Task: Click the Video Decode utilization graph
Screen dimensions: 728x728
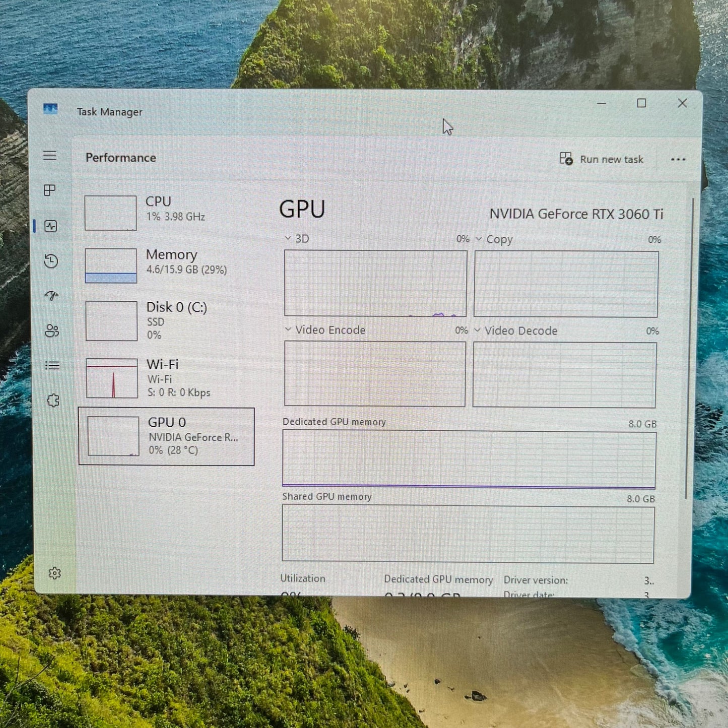Action: click(x=564, y=375)
